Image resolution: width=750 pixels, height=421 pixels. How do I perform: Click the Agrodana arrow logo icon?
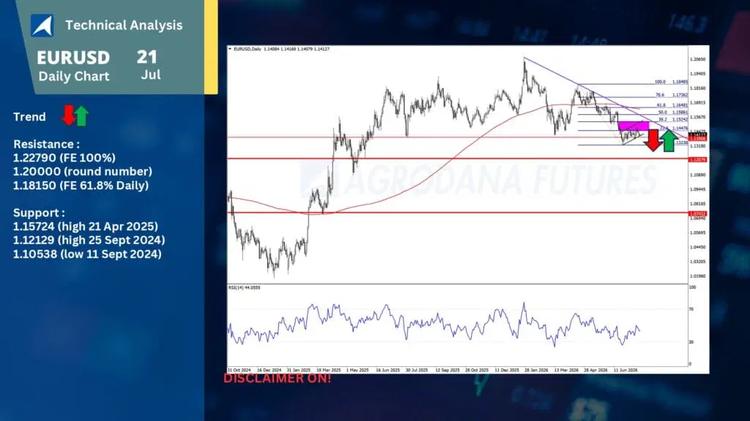(42, 25)
